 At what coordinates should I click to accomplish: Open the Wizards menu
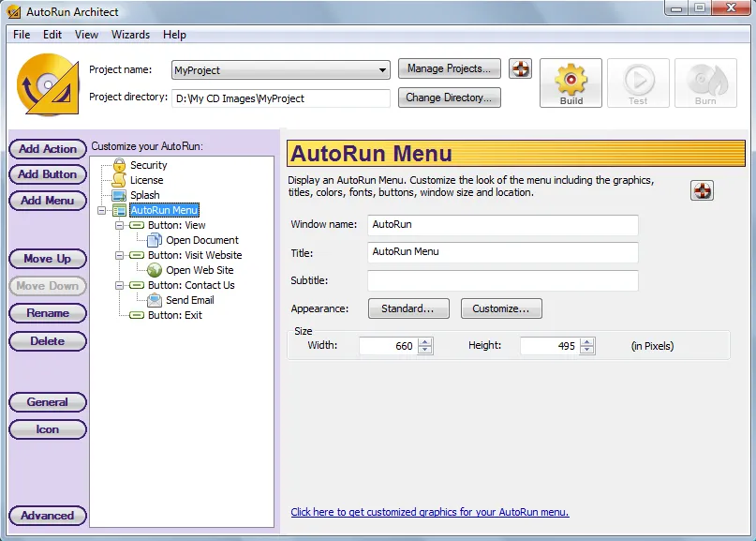[x=130, y=35]
